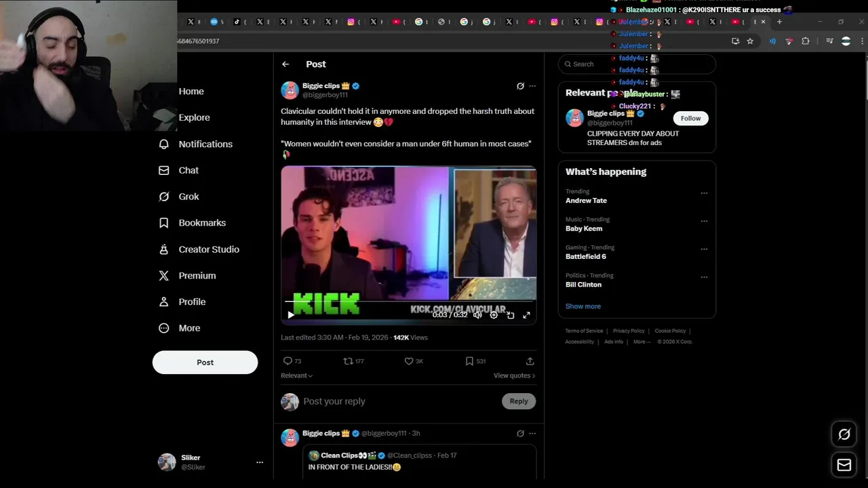Expand the footer More dropdown
The width and height of the screenshot is (868, 488).
point(642,342)
